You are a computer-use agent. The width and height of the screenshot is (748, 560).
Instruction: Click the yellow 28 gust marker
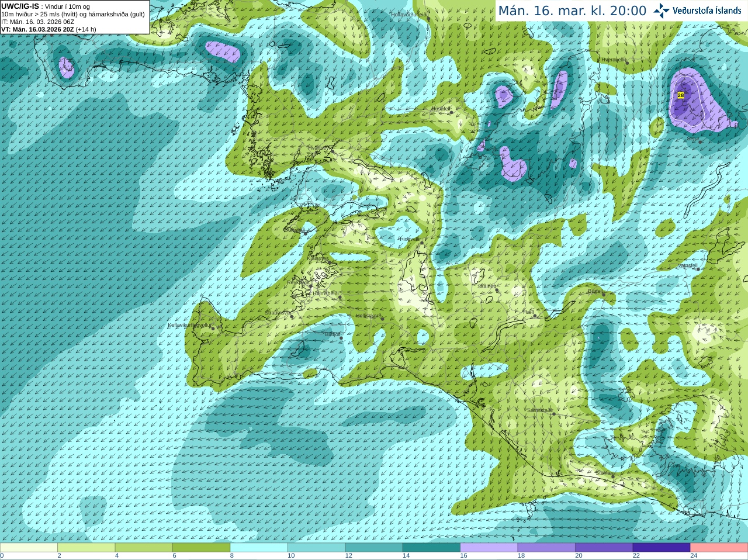pyautogui.click(x=681, y=95)
